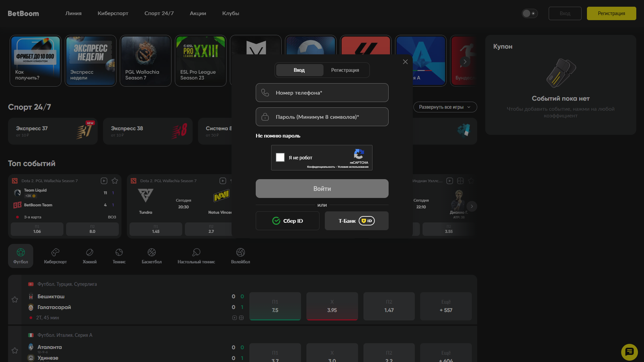Open the Экспресс 37 game tile
Image resolution: width=644 pixels, height=362 pixels.
tap(53, 131)
